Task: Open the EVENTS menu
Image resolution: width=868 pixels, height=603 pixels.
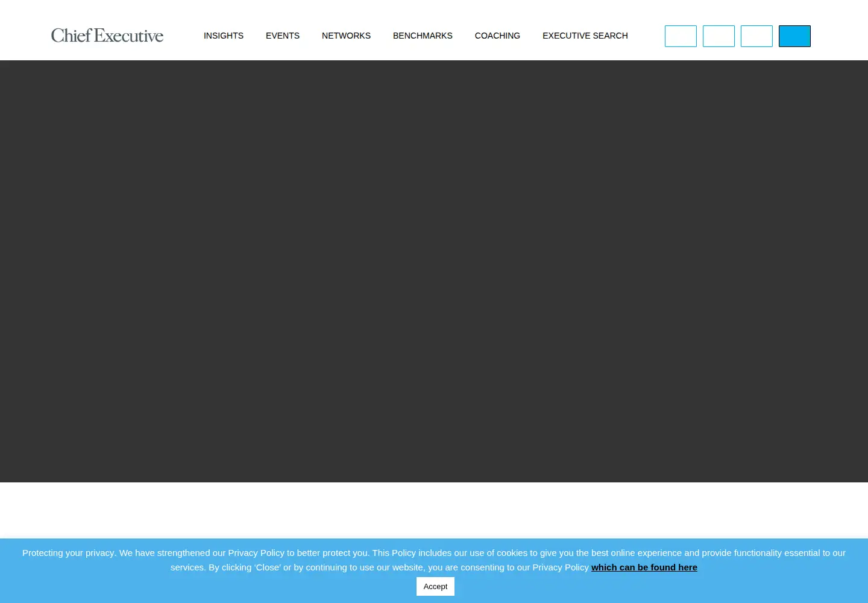Action: click(x=283, y=36)
